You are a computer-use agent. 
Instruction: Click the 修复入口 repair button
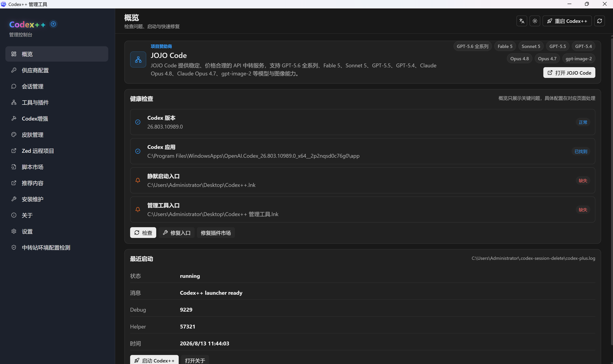click(177, 233)
